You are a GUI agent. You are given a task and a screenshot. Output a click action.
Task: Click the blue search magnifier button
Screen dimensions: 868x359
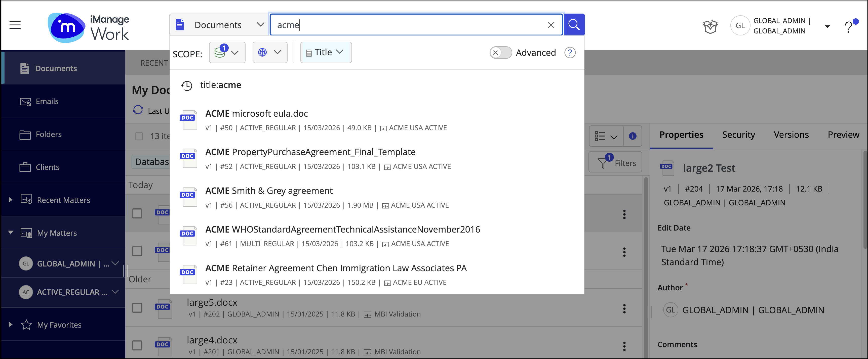pyautogui.click(x=574, y=25)
